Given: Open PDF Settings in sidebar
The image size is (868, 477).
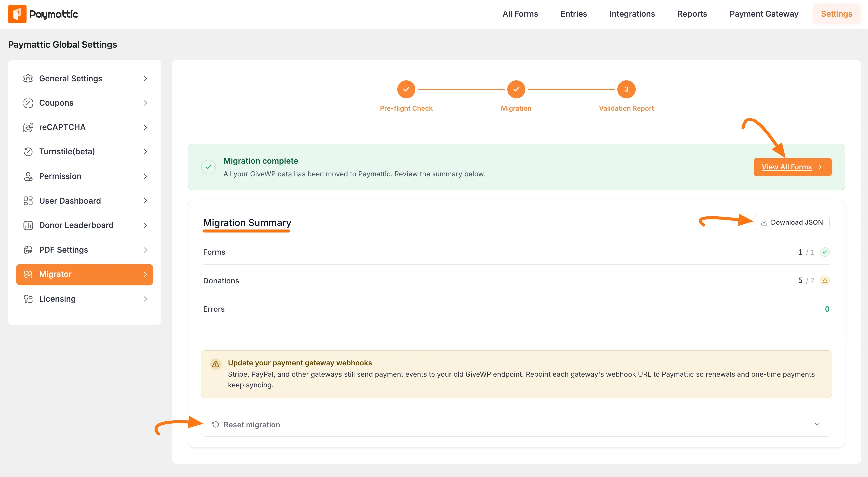Looking at the screenshot, I should [x=85, y=250].
